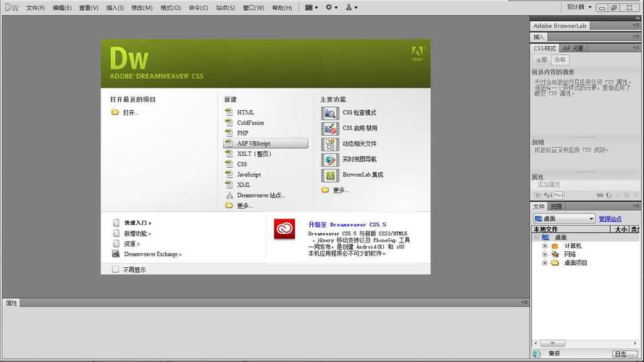The height and width of the screenshot is (362, 644).
Task: Click the 大小 column header
Action: 620,230
